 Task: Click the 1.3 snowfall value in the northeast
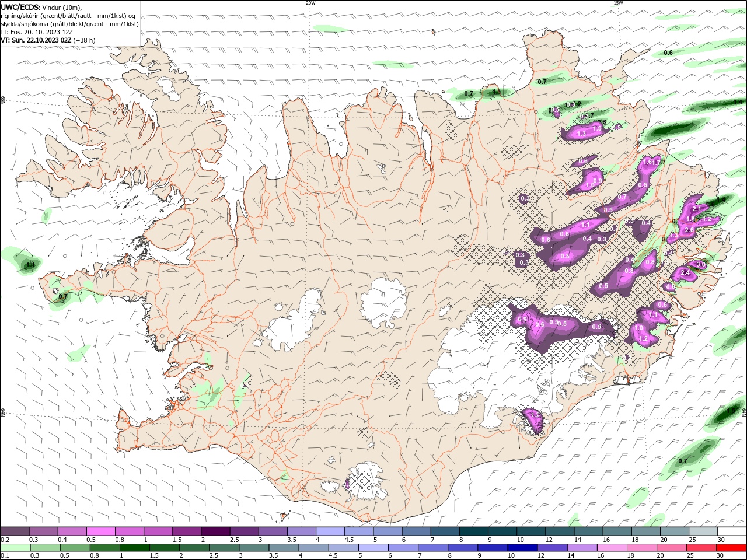pos(581,134)
